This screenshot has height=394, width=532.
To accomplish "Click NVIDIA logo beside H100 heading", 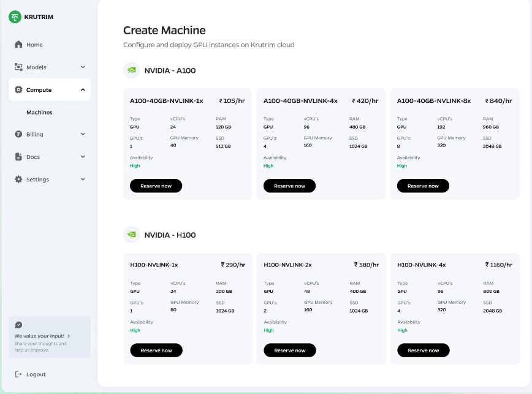I will (131, 235).
